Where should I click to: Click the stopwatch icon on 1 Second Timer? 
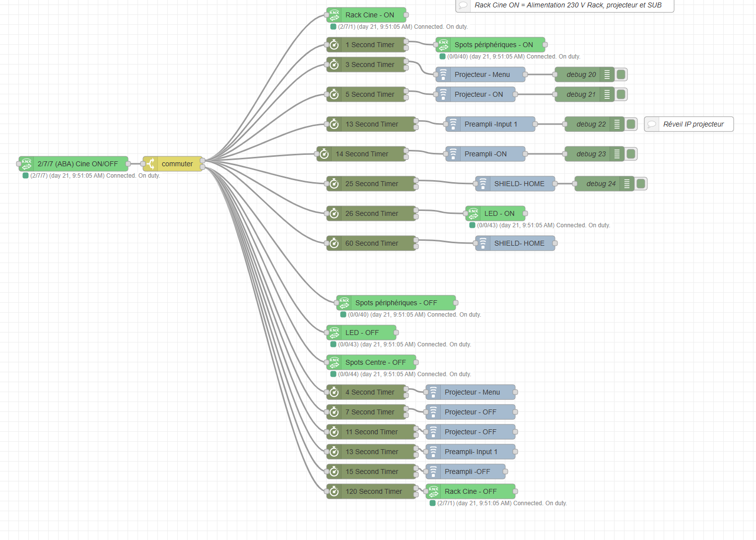pos(334,45)
